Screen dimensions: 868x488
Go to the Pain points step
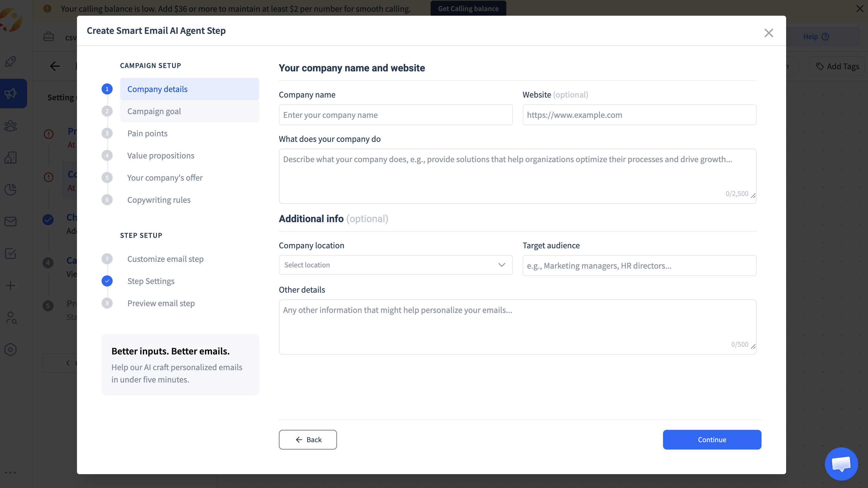pos(147,133)
